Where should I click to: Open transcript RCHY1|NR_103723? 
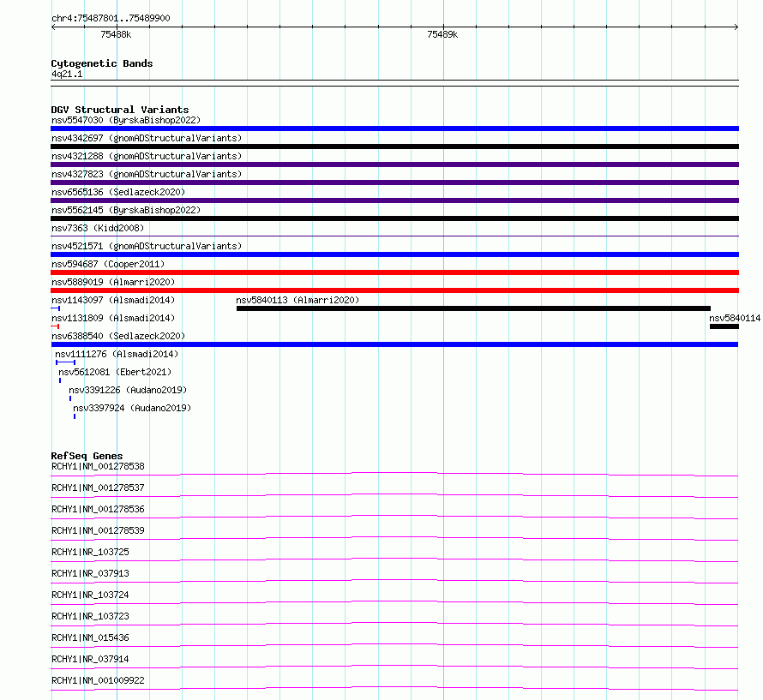click(x=90, y=616)
